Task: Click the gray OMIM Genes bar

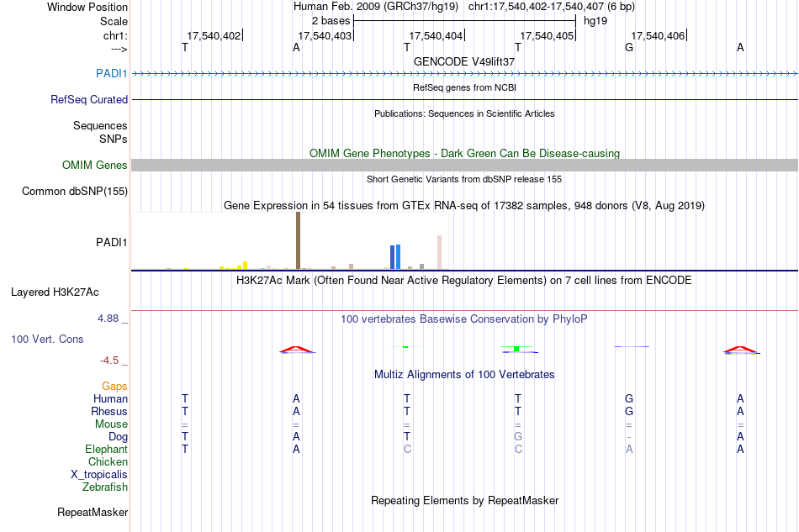Action: (464, 165)
